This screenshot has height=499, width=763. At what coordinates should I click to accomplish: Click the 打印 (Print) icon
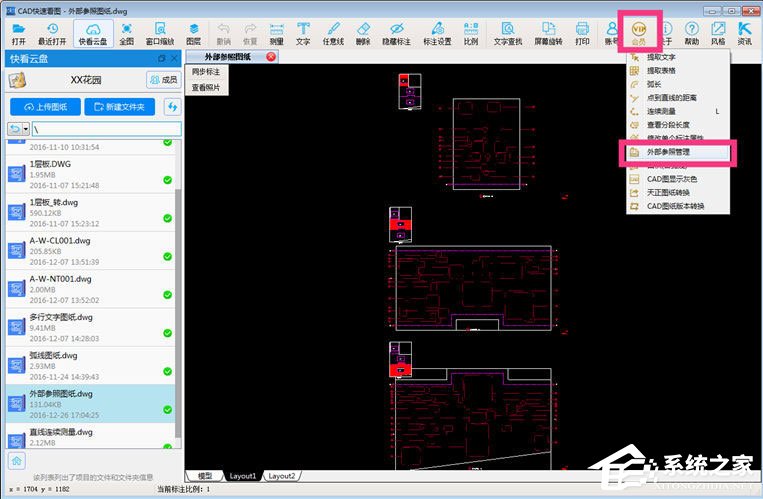(x=582, y=34)
